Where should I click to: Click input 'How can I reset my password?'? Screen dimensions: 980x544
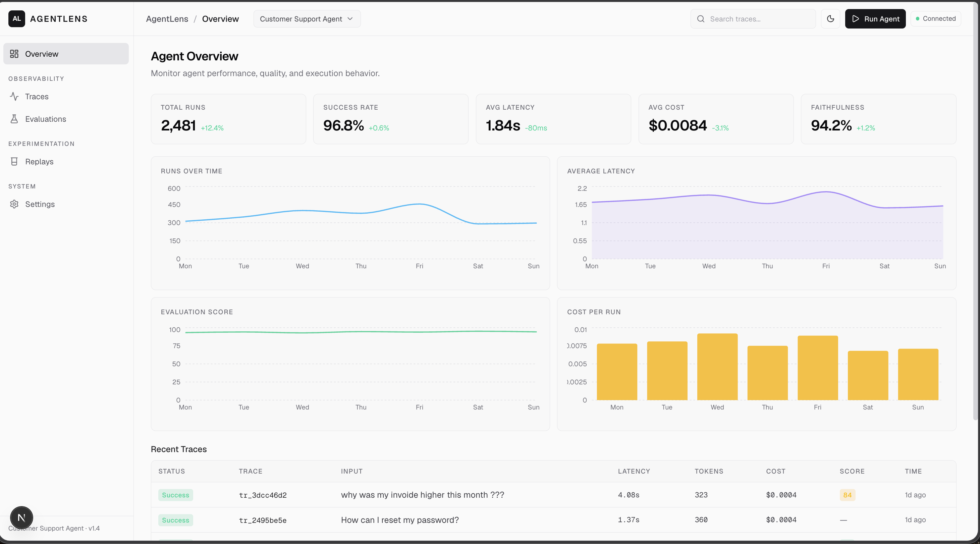(400, 520)
